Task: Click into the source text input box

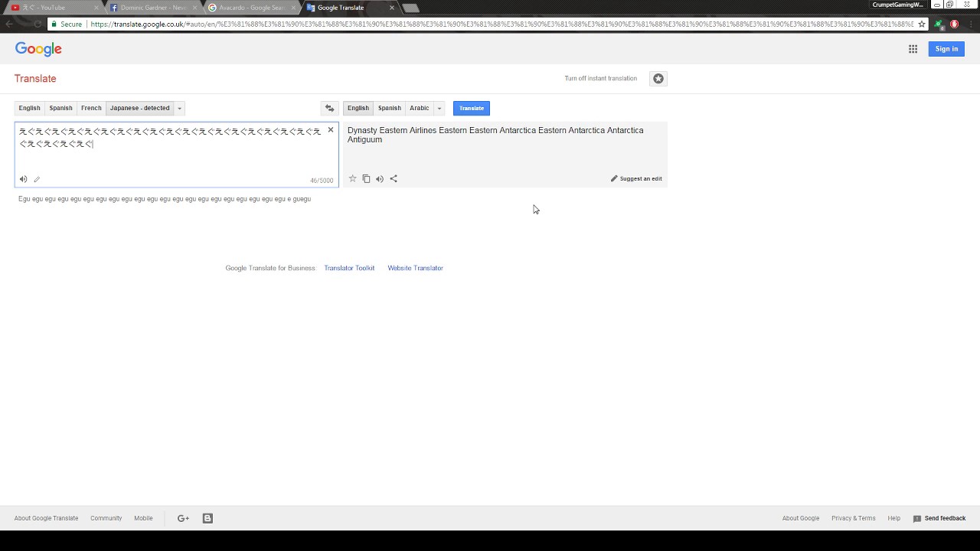Action: (176, 155)
